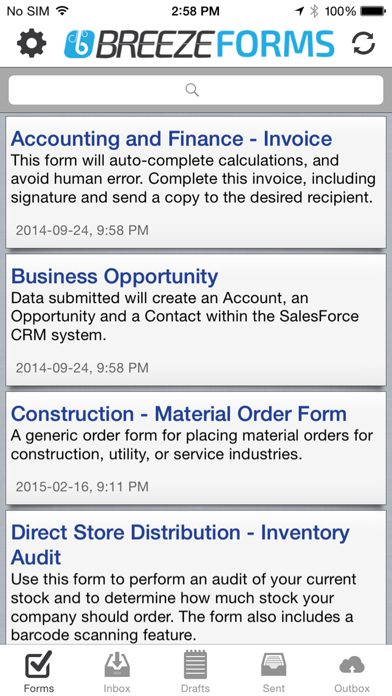The height and width of the screenshot is (696, 392).
Task: Open Accounting and Finance - Invoice form
Action: click(196, 182)
